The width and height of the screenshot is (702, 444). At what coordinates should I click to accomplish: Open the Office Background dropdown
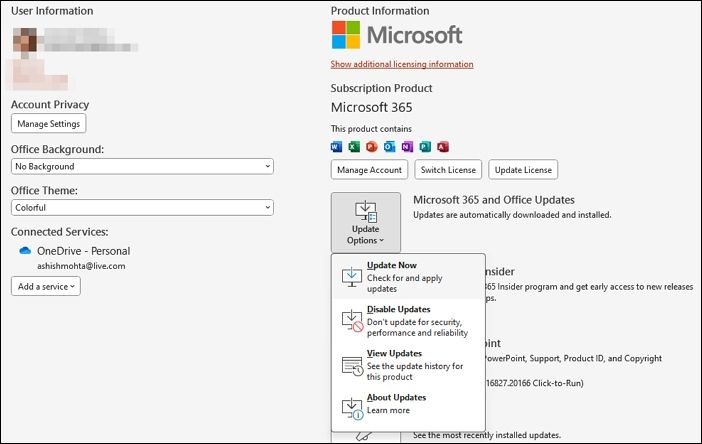(x=142, y=166)
